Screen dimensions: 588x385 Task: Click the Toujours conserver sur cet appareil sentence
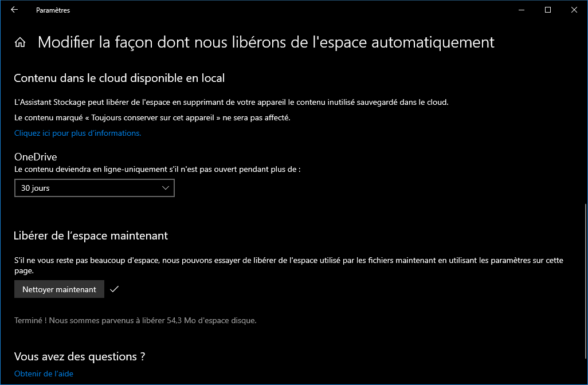[152, 117]
